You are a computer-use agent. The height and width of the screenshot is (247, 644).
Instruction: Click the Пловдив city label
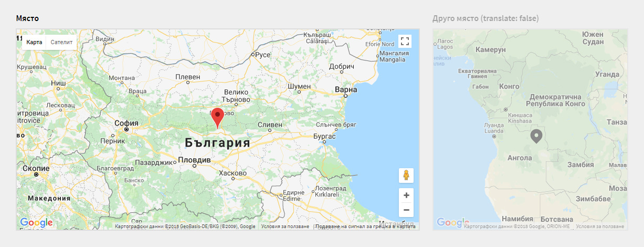[194, 160]
